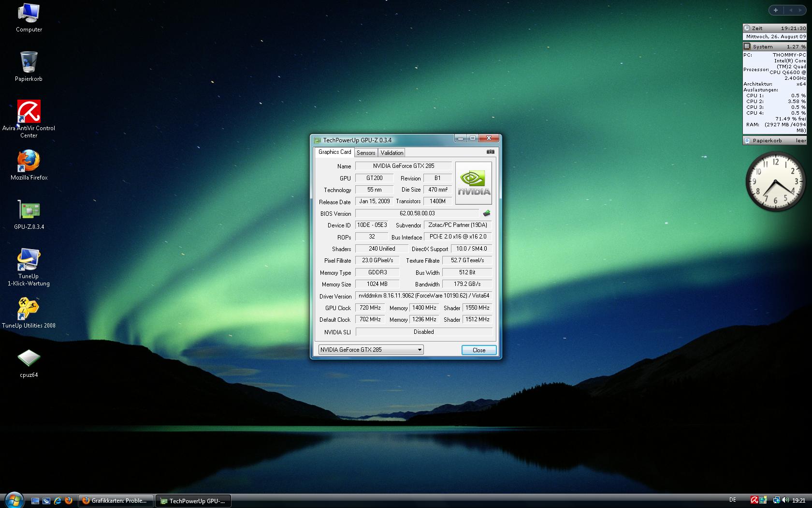Click the sidebar previous gadgets arrow
The image size is (812, 508).
tap(791, 10)
